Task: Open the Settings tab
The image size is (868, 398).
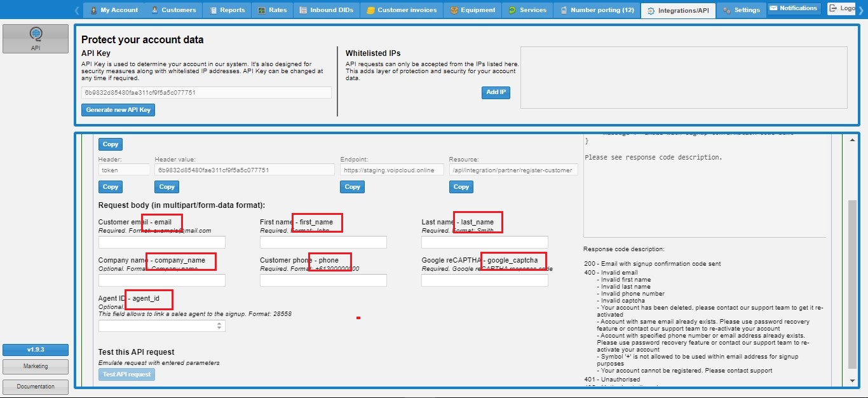Action: (x=742, y=10)
